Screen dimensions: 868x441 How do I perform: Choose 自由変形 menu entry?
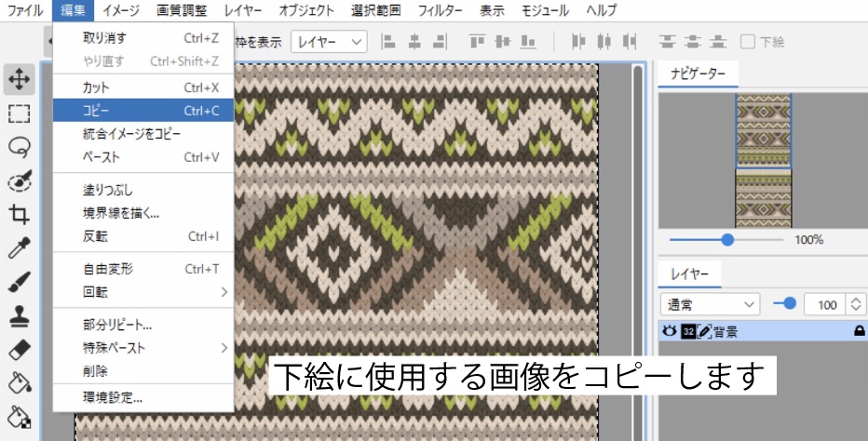click(144, 269)
